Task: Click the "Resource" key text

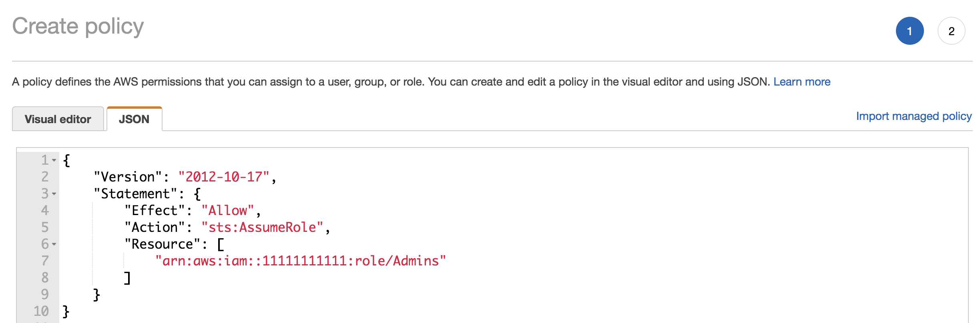Action: tap(162, 244)
